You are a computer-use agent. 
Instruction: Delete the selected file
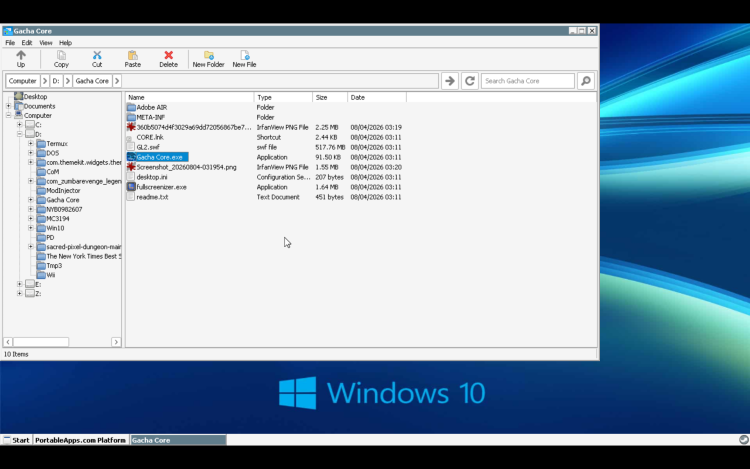168,59
